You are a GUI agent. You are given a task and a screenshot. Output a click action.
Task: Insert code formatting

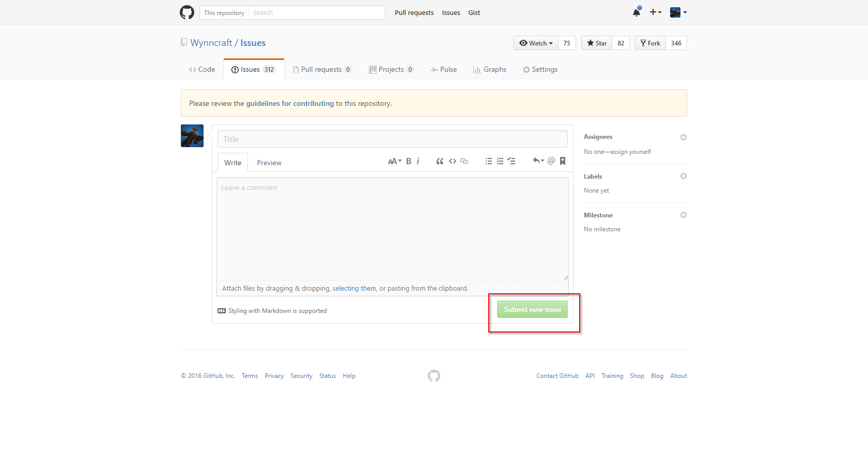(453, 161)
